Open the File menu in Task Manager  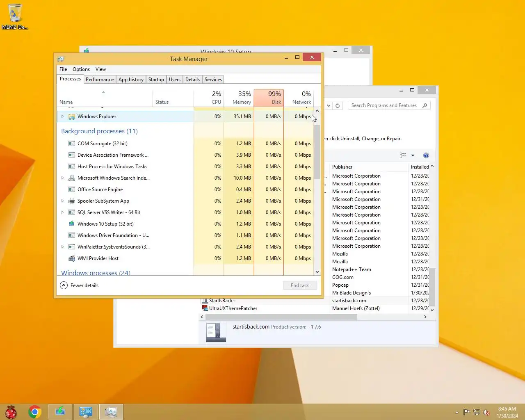[63, 69]
